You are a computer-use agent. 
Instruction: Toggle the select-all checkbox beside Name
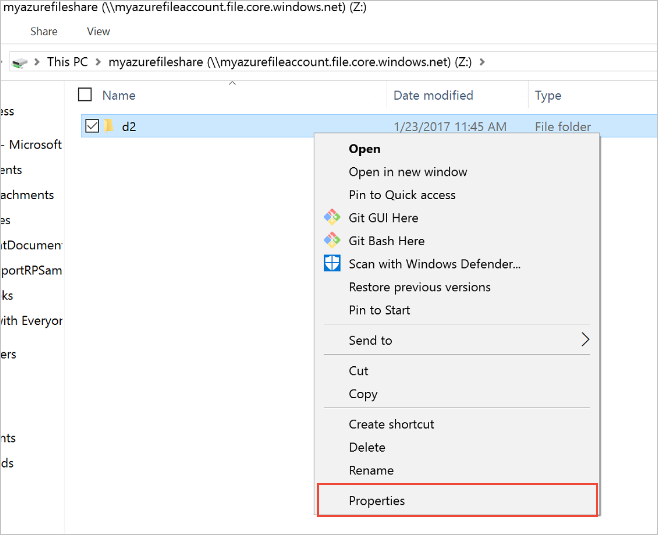(x=85, y=95)
